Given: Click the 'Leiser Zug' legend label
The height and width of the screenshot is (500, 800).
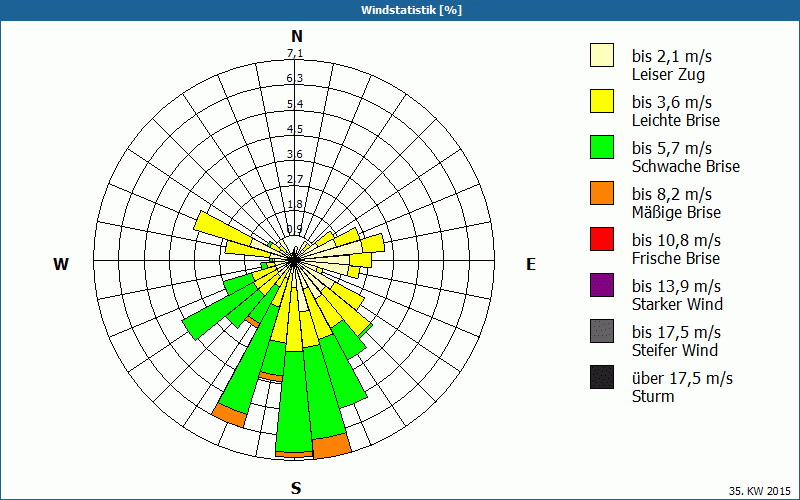Looking at the screenshot, I should click(x=668, y=74).
